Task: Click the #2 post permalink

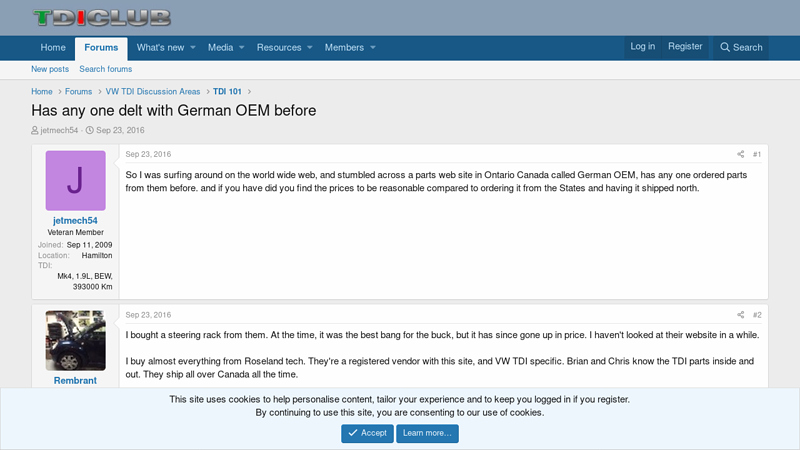Action: [x=757, y=315]
